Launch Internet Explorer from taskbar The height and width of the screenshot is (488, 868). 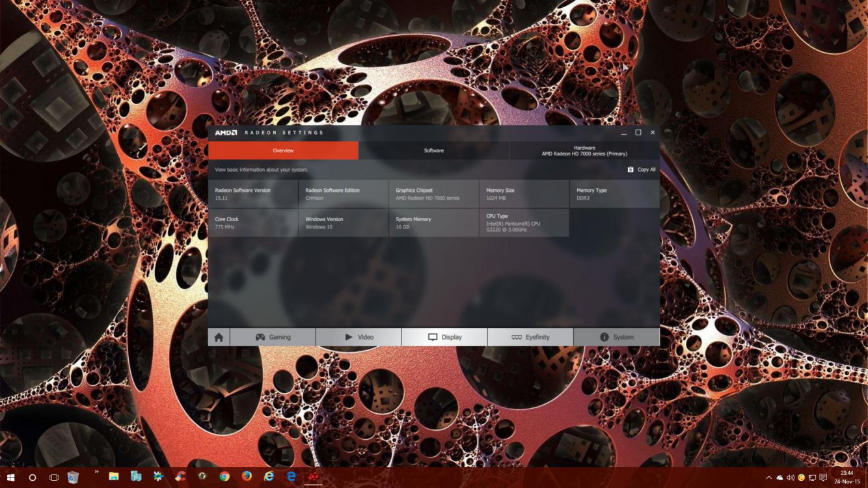269,477
